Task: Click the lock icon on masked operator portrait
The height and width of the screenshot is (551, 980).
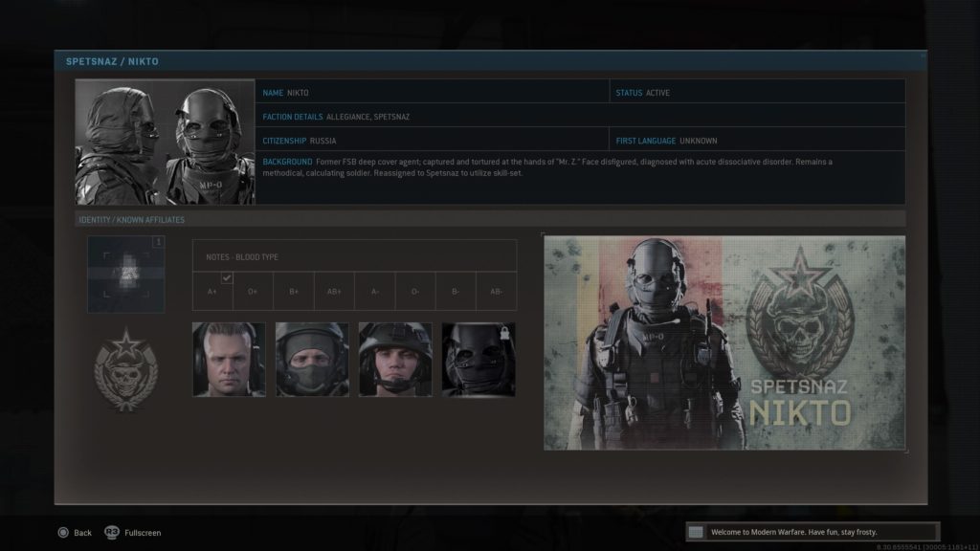Action: 504,332
